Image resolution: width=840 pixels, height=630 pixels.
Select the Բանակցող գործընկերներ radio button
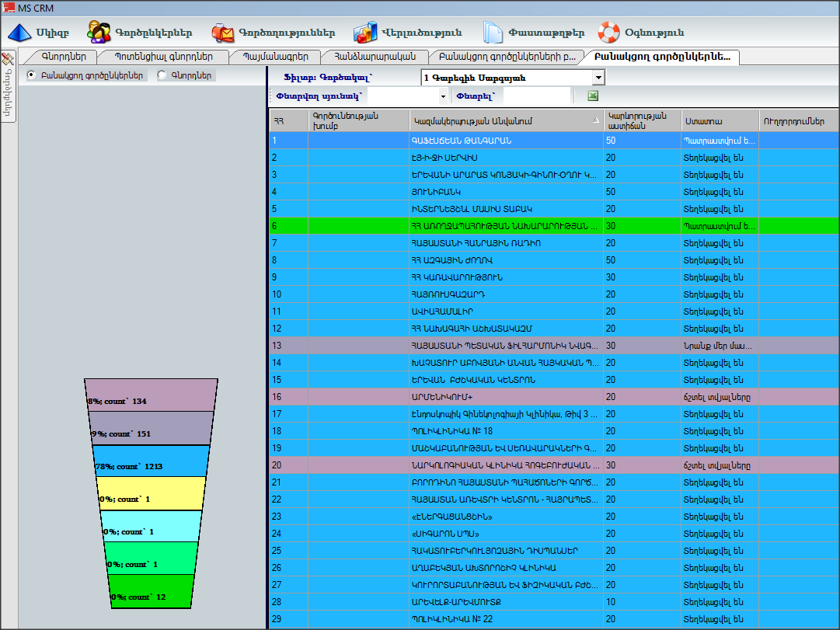(x=32, y=75)
